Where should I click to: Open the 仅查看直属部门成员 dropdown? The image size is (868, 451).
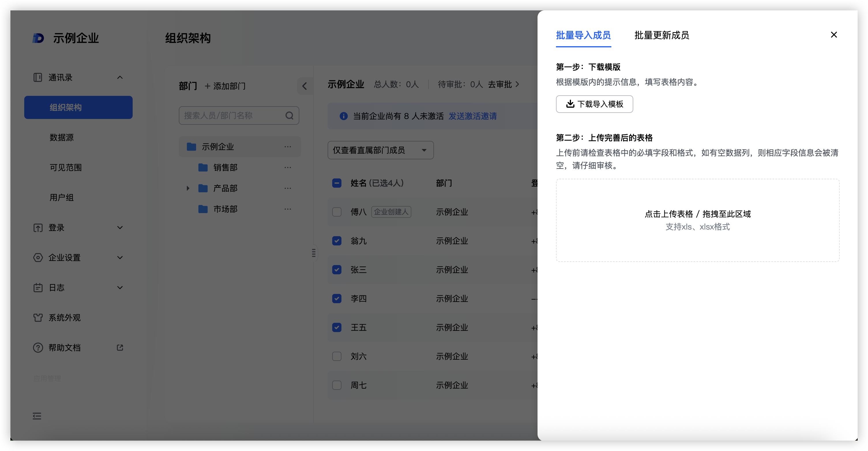click(x=380, y=150)
